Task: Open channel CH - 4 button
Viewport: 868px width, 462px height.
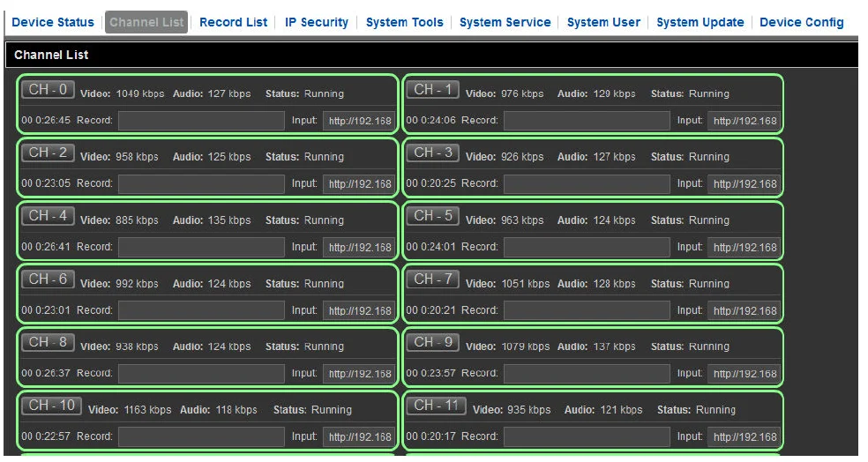Action: [48, 216]
